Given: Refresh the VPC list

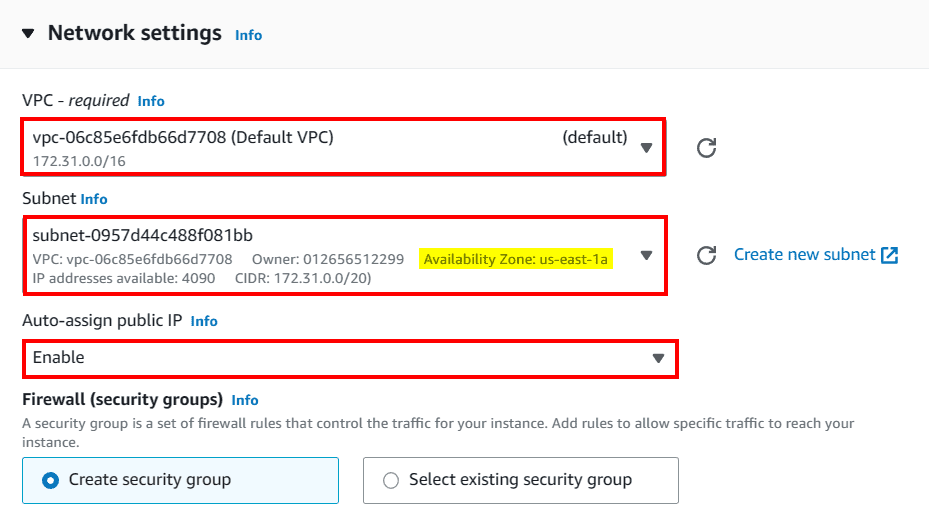Looking at the screenshot, I should 706,148.
